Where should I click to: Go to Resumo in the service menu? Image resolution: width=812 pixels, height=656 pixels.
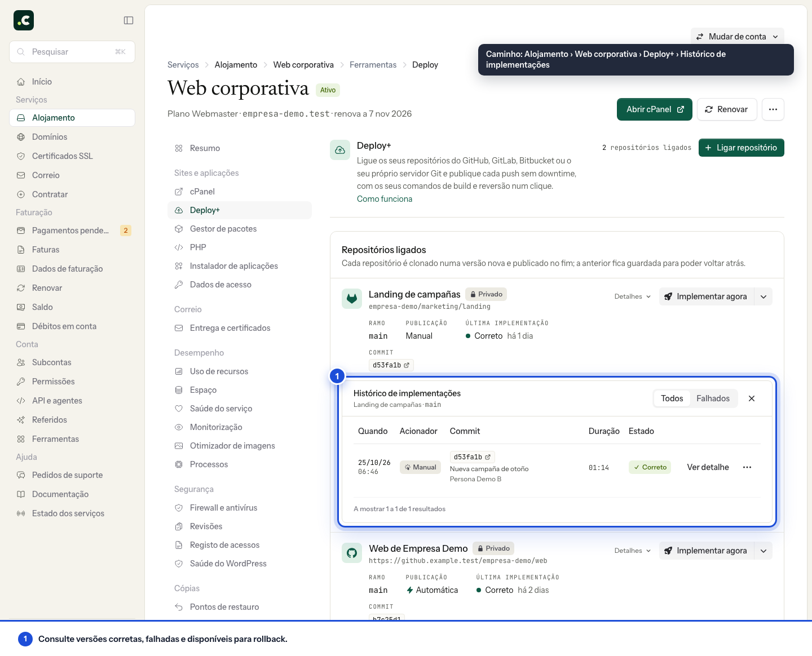click(240, 148)
